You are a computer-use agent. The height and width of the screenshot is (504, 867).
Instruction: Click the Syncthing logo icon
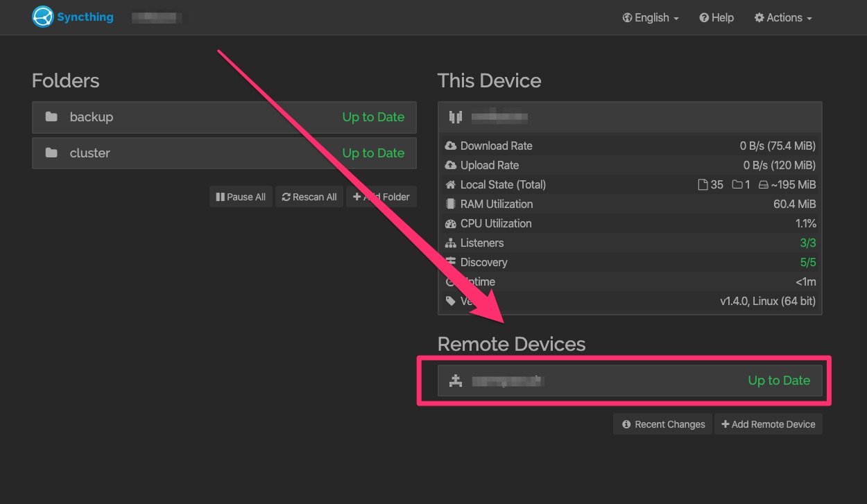pos(43,17)
